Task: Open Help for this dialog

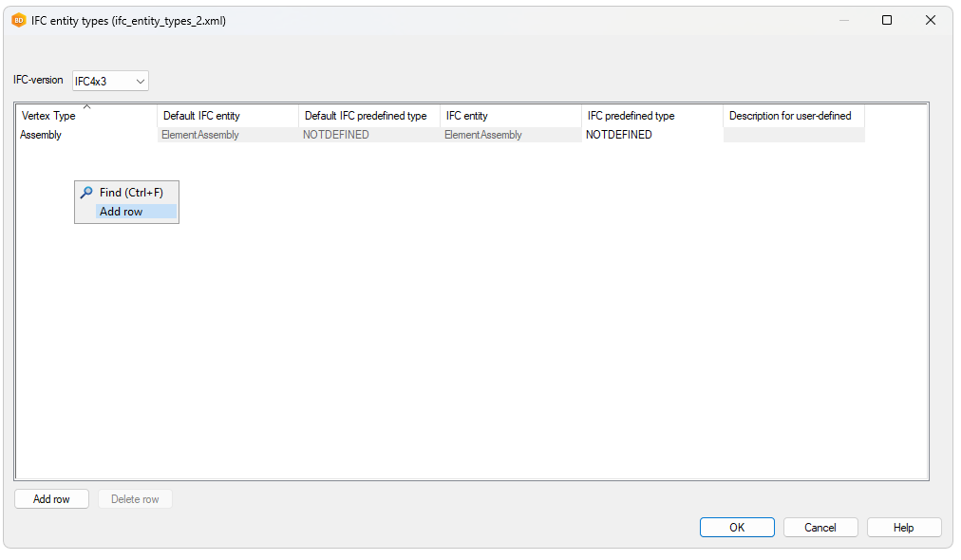Action: pyautogui.click(x=903, y=528)
